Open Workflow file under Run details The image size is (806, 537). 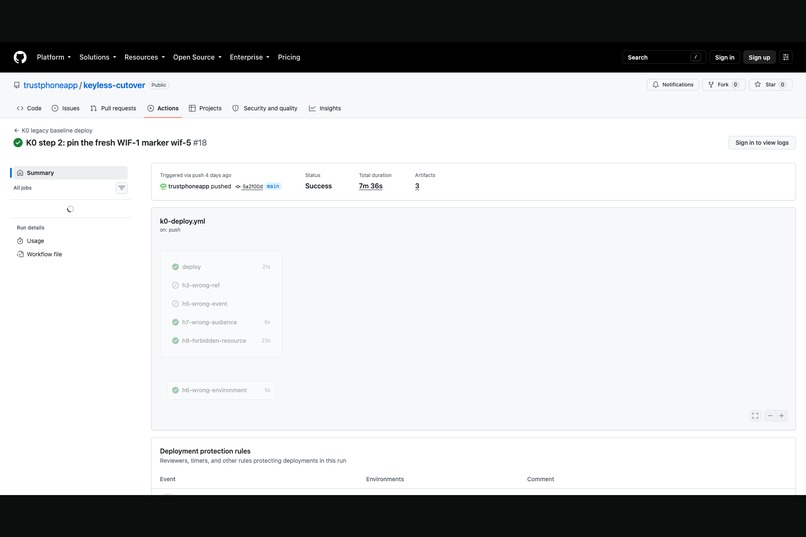(x=40, y=254)
